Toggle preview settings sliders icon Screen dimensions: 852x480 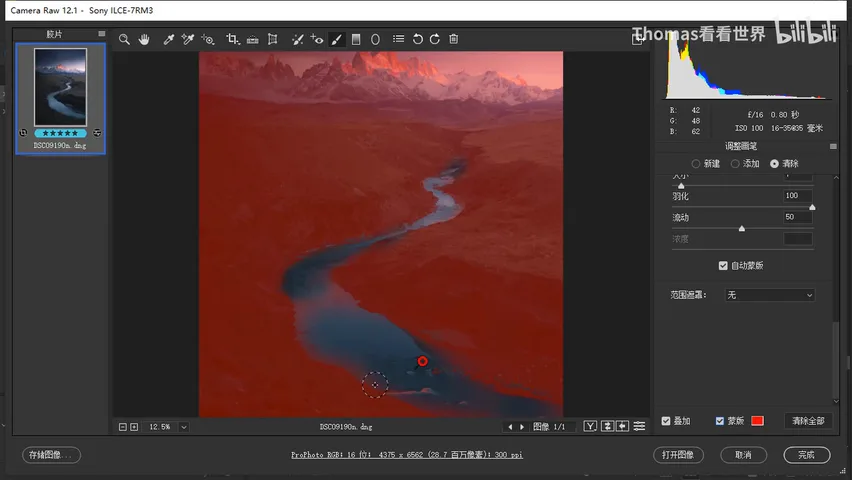[x=640, y=426]
